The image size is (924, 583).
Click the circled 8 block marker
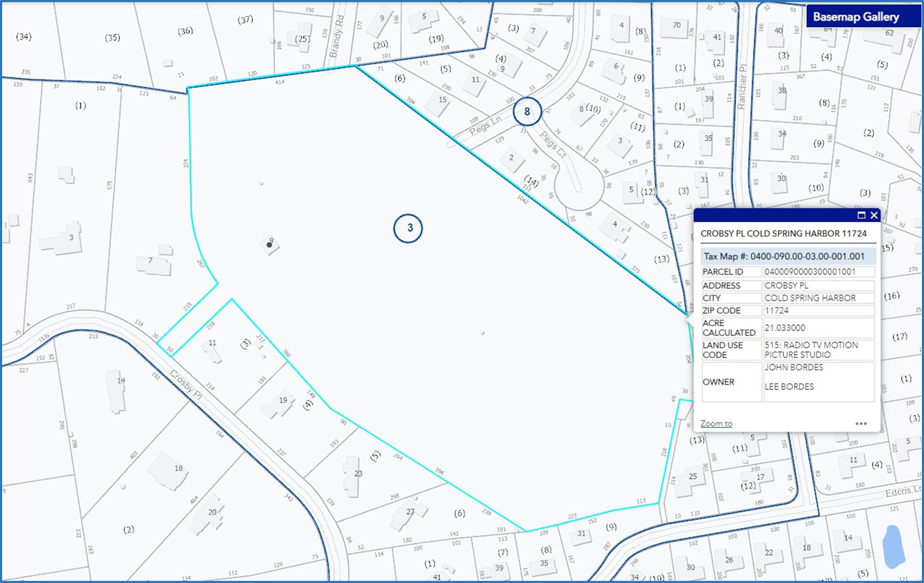[x=527, y=111]
